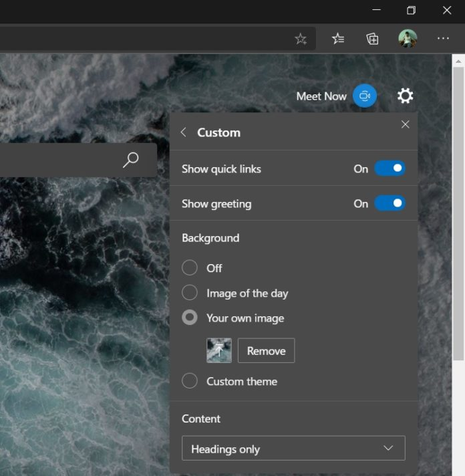Open page settings gear icon
Screen dimensions: 465x476
pyautogui.click(x=405, y=96)
